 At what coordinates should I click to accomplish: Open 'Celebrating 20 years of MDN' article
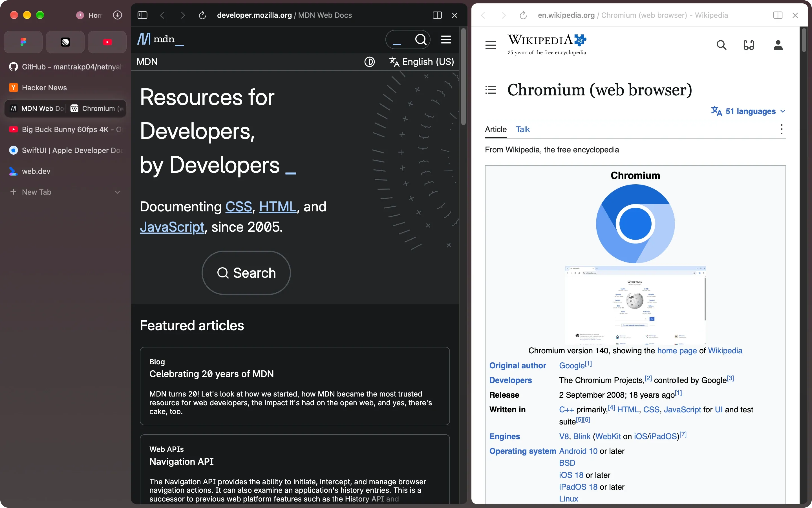[211, 374]
